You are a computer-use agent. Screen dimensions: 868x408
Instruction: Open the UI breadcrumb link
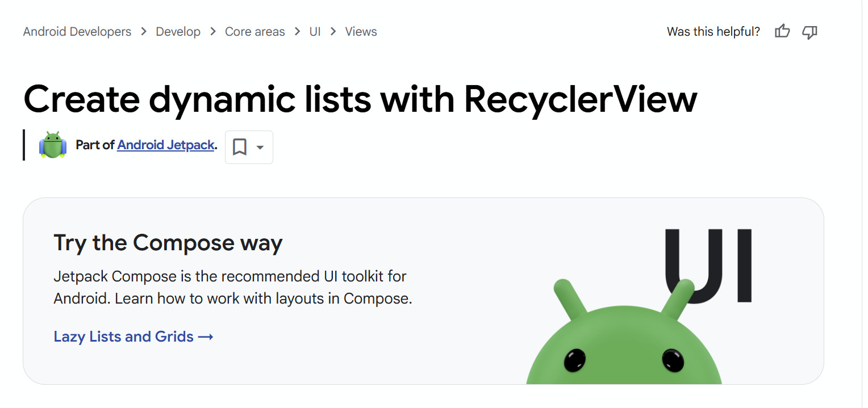point(315,32)
